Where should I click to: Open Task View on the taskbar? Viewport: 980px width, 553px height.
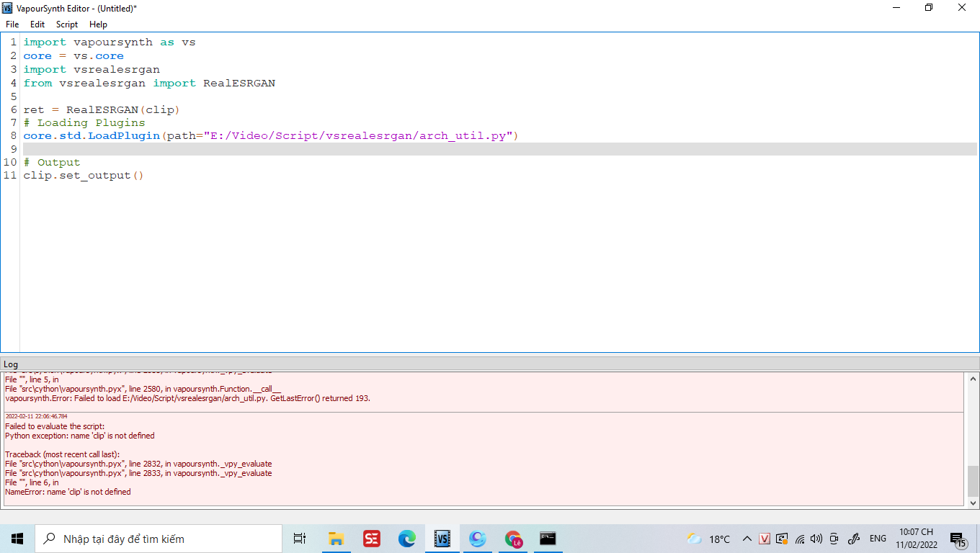[x=300, y=539]
